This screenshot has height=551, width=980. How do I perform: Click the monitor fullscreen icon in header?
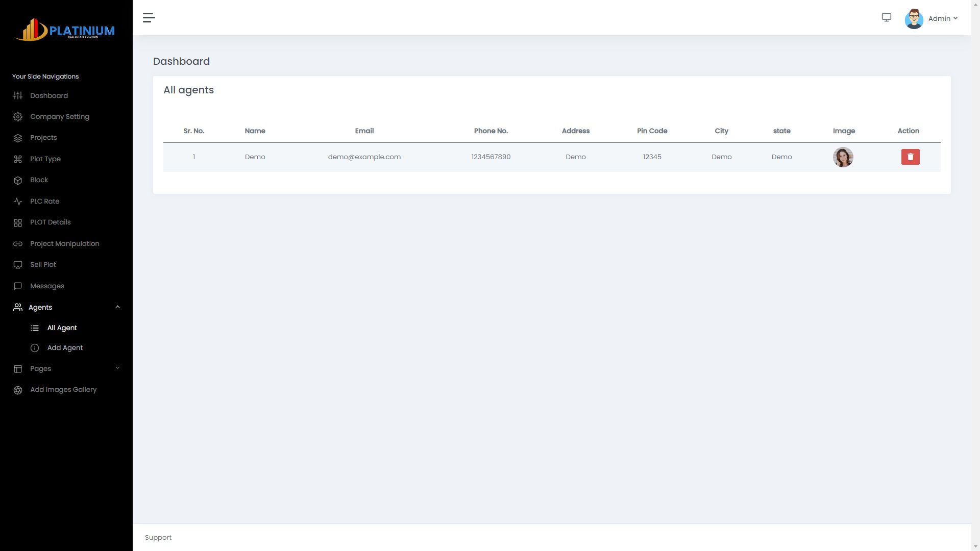click(886, 18)
